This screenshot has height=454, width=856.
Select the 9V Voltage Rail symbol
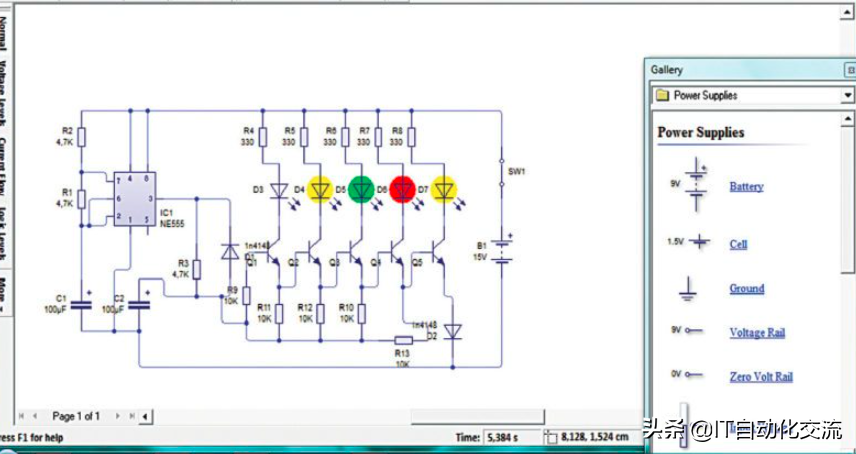695,330
